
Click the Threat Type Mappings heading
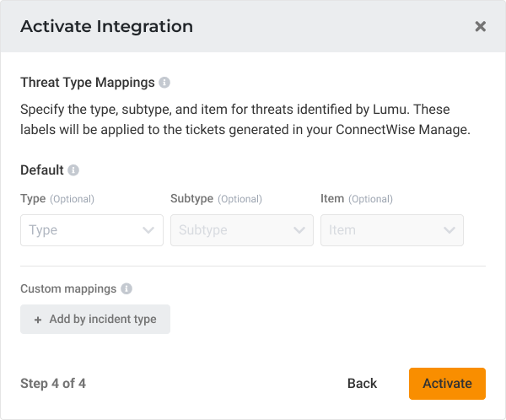(87, 83)
